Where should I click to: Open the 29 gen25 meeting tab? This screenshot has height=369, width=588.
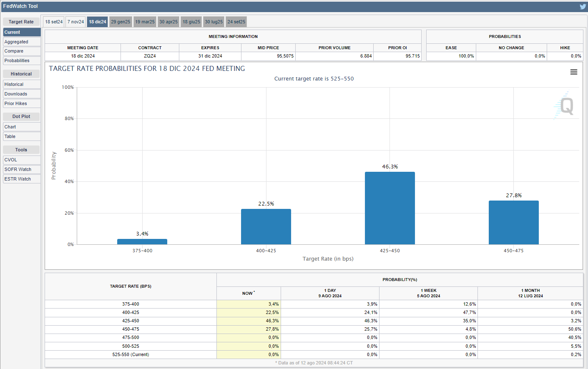click(x=121, y=22)
